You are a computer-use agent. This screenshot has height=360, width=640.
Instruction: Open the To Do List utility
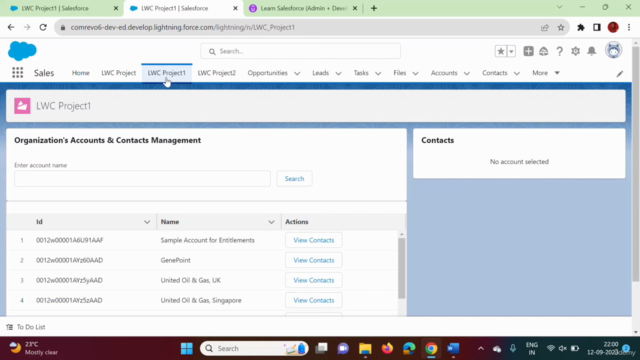click(x=26, y=327)
